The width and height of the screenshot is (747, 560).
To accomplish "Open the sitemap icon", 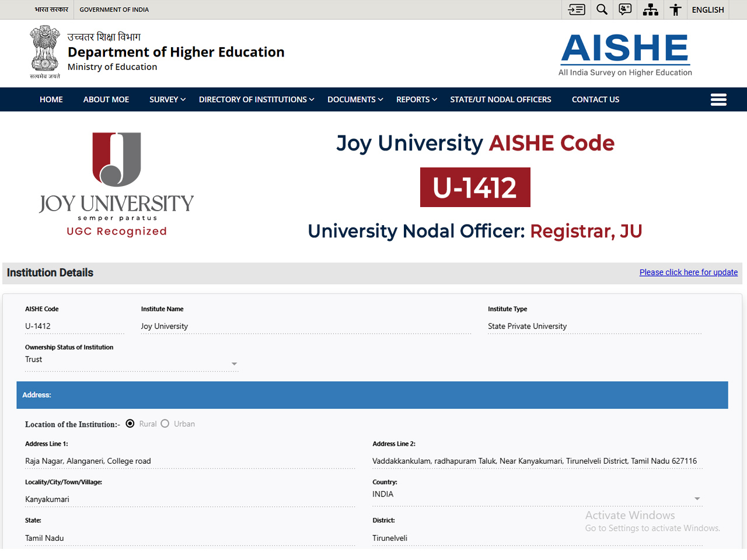I will click(x=650, y=9).
